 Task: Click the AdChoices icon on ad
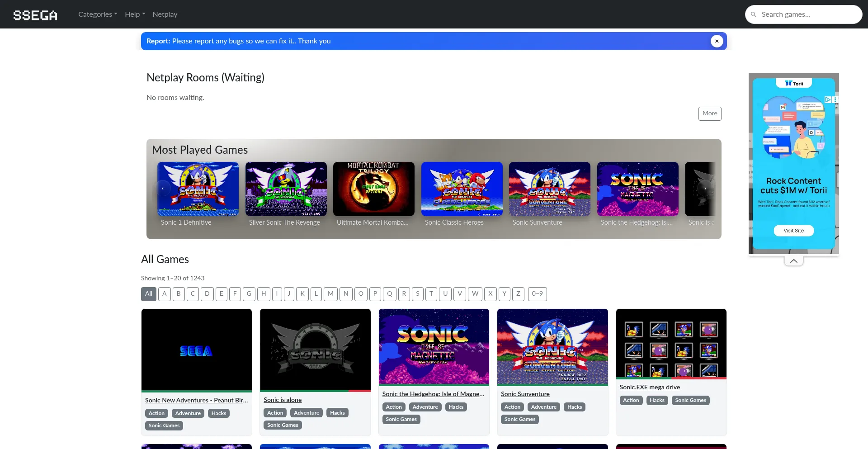click(828, 99)
